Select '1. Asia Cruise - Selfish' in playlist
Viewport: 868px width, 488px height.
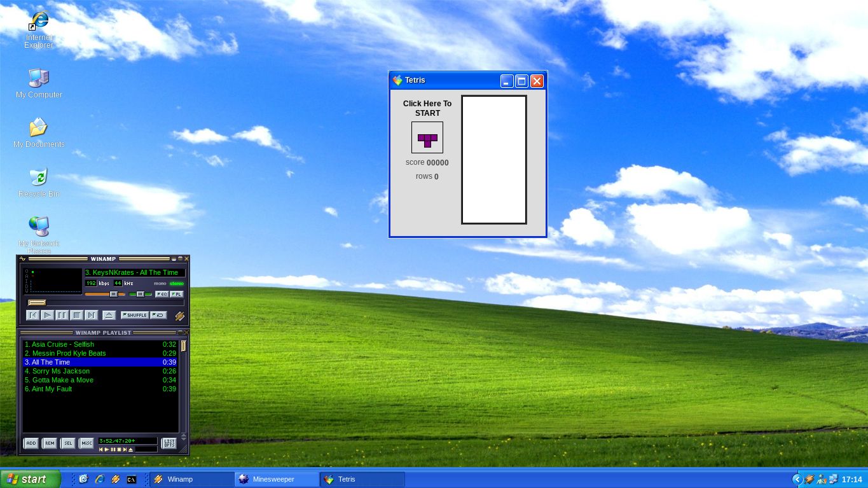[x=100, y=344]
